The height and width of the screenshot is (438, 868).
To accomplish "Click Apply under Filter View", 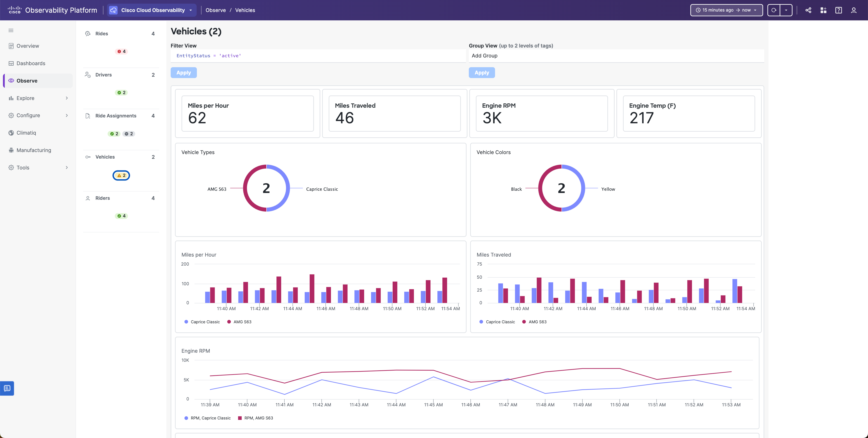I will coord(184,72).
